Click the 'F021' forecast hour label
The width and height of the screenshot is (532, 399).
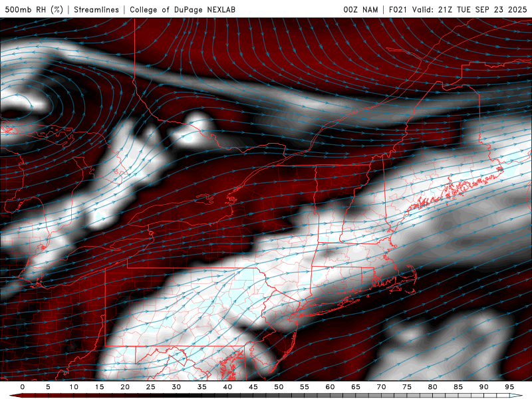398,9
